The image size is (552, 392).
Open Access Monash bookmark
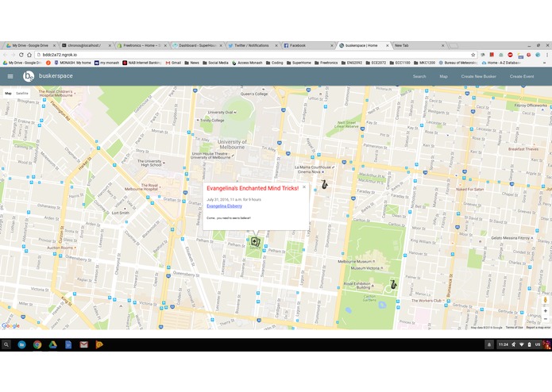pos(247,63)
